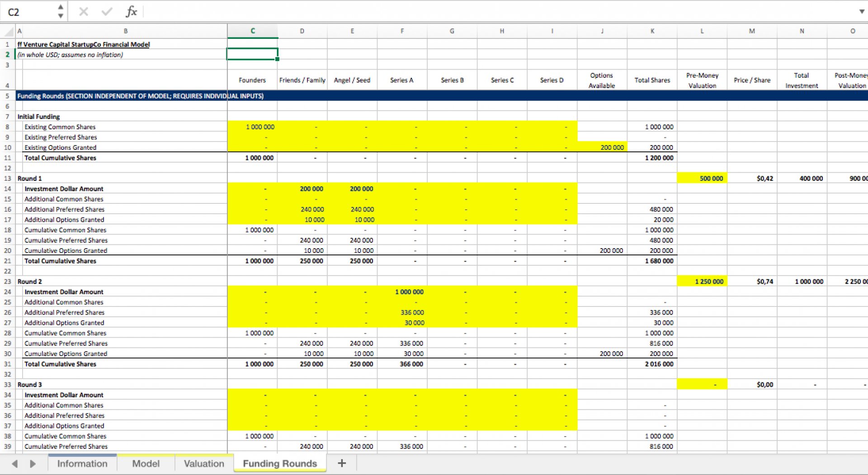The height and width of the screenshot is (475, 868).
Task: Select the 1 200 000 total cumulative shares cell
Action: pyautogui.click(x=652, y=158)
